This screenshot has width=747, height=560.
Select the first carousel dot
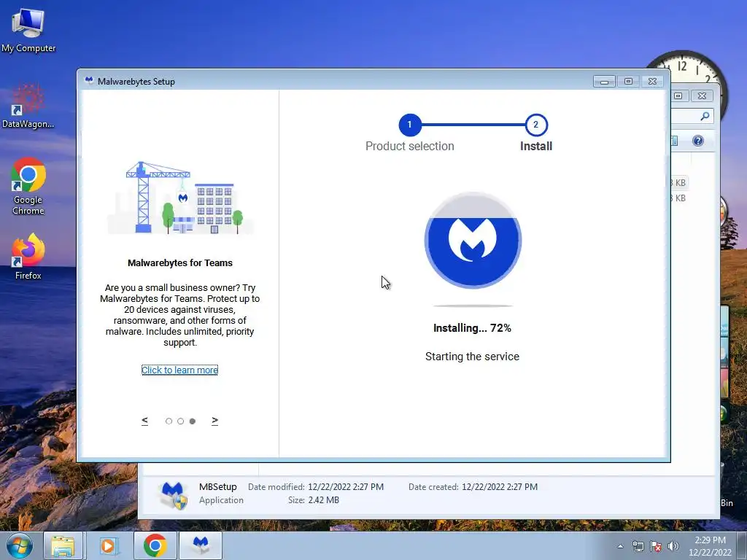[169, 421]
